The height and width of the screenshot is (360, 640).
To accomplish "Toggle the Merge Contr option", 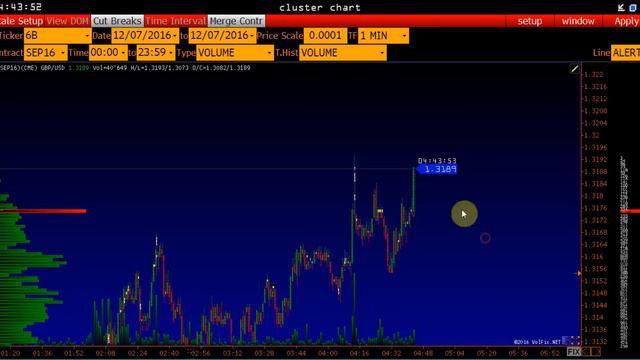I will coord(236,21).
